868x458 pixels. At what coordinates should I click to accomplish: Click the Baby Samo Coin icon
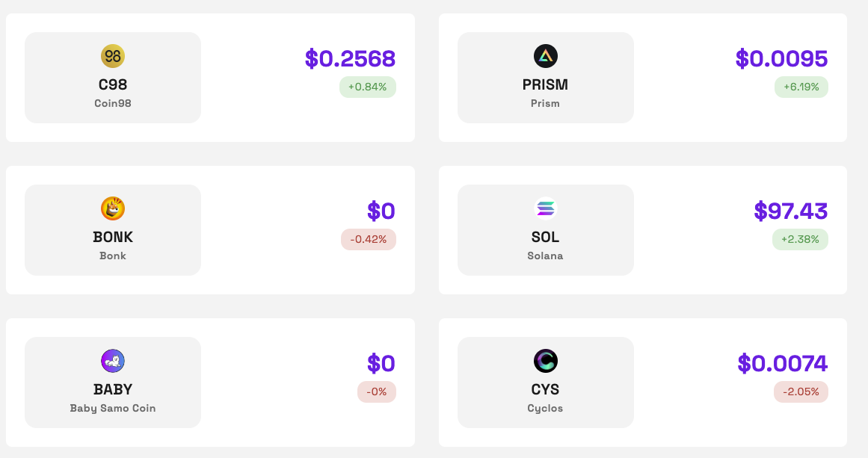coord(113,361)
